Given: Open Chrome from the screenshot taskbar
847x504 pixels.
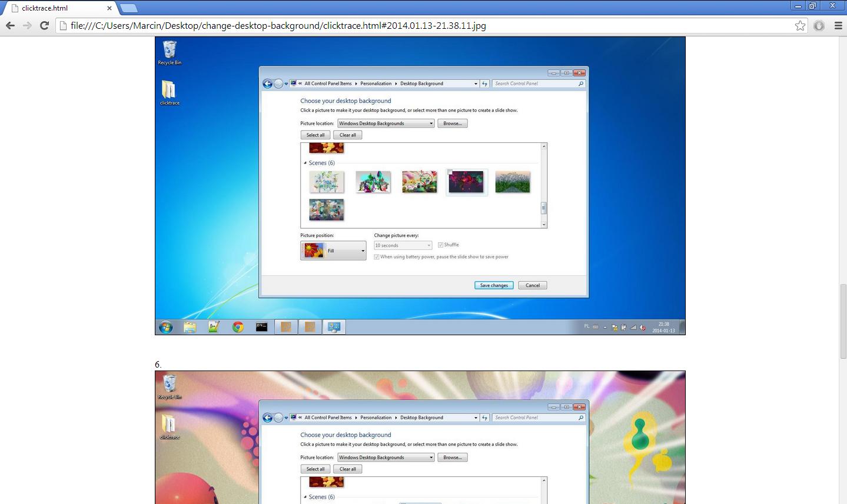Looking at the screenshot, I should coord(238,327).
